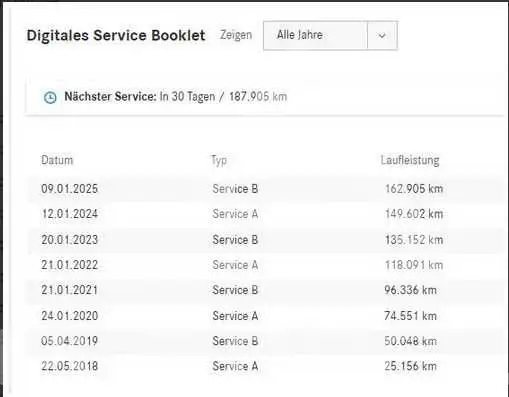Open the 20.01.2023 service record
509x397 pixels.
click(x=265, y=240)
